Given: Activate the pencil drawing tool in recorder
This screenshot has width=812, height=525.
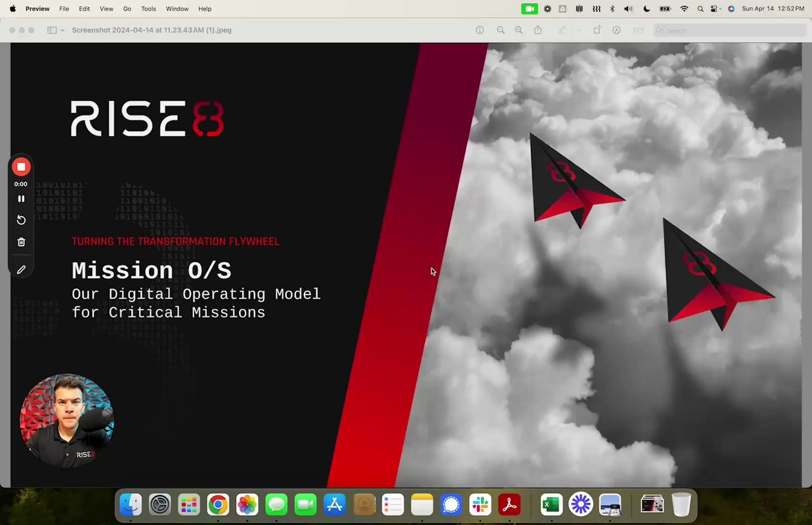Looking at the screenshot, I should coord(21,270).
